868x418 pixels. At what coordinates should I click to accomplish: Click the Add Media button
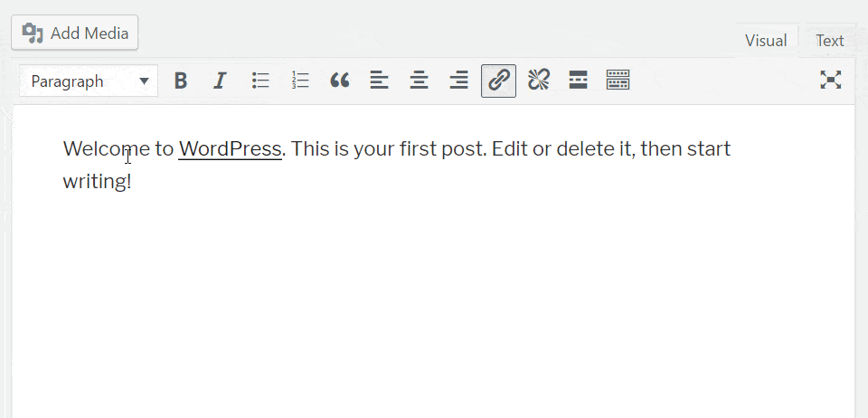75,33
